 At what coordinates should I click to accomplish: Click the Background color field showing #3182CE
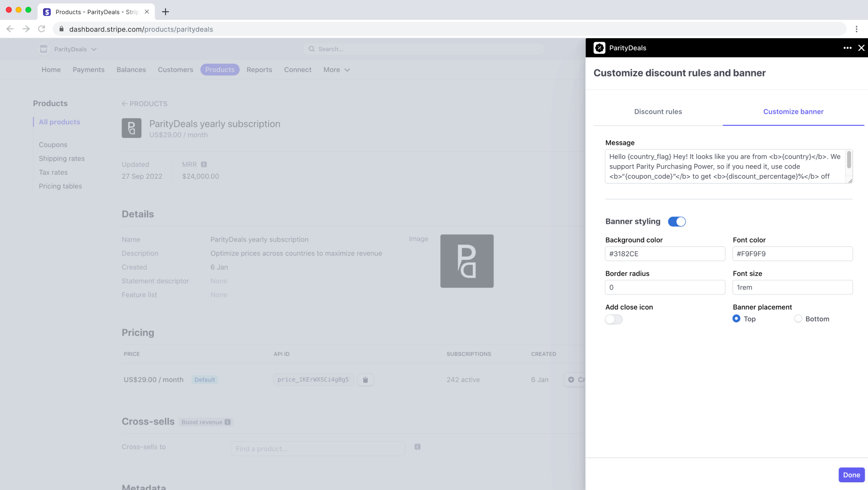click(x=665, y=253)
